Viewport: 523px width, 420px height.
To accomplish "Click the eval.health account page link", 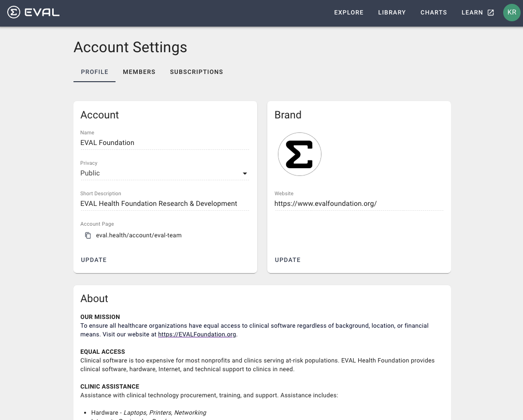I will (x=139, y=235).
